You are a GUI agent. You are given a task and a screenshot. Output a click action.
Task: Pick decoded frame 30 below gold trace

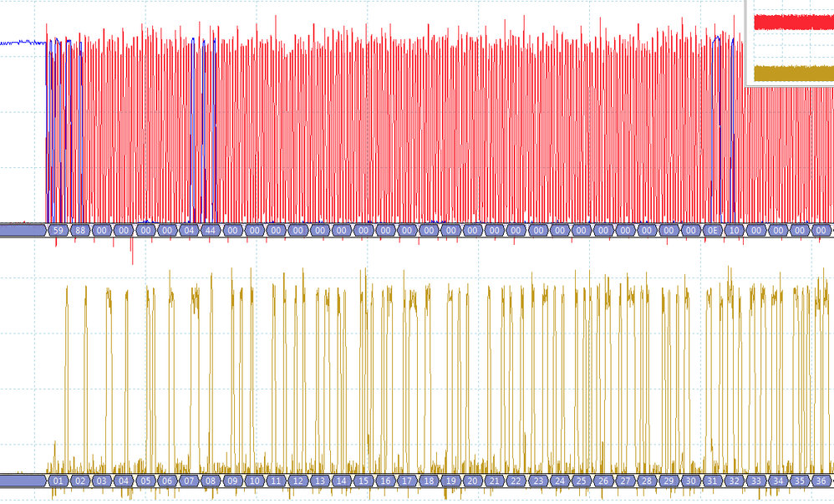tap(690, 481)
